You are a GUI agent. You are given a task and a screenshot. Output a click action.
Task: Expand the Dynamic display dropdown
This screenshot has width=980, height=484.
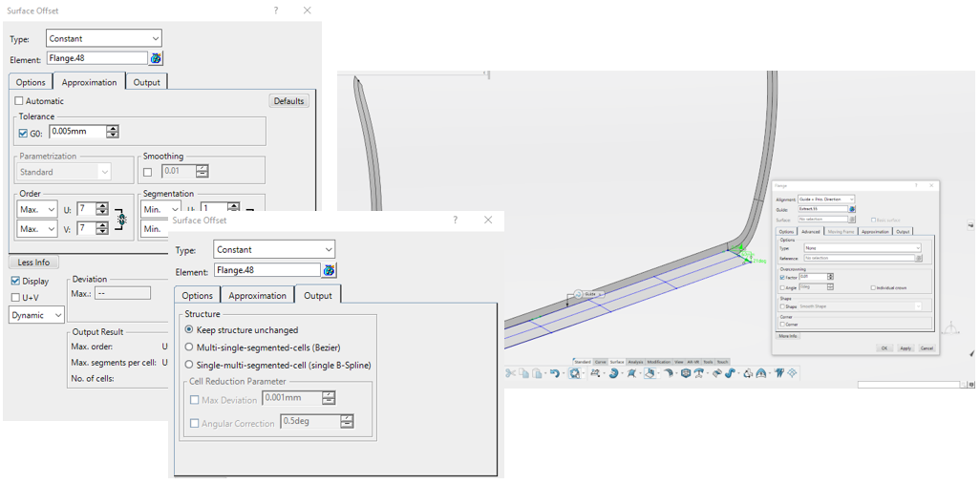coord(37,315)
